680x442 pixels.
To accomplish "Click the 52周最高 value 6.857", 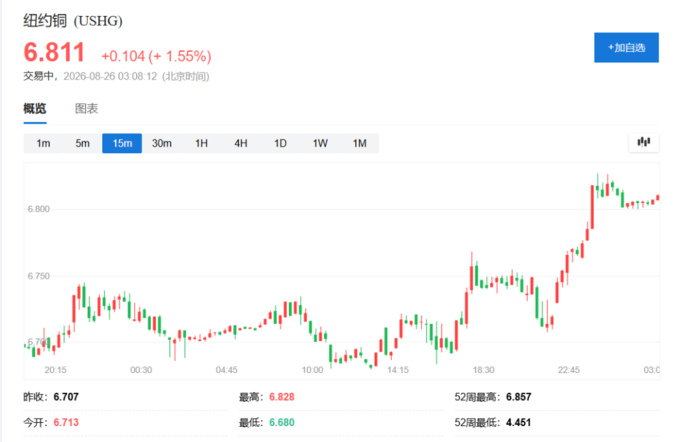I will [x=518, y=397].
